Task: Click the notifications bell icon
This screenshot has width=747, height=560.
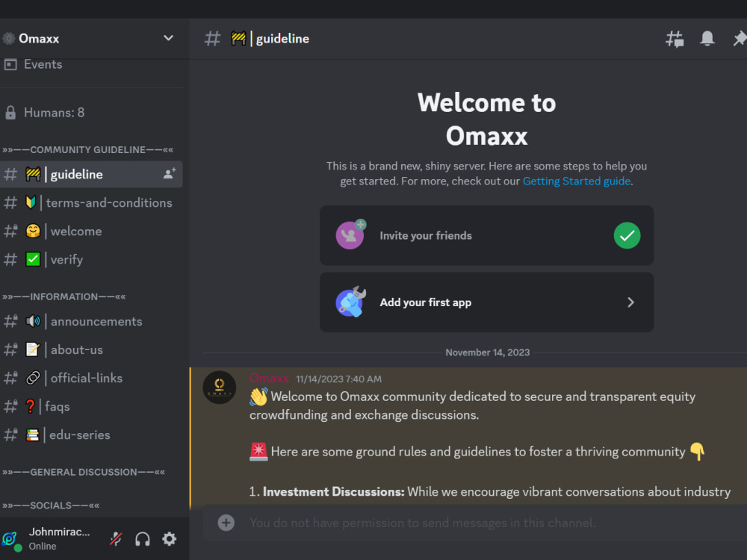Action: pos(707,38)
